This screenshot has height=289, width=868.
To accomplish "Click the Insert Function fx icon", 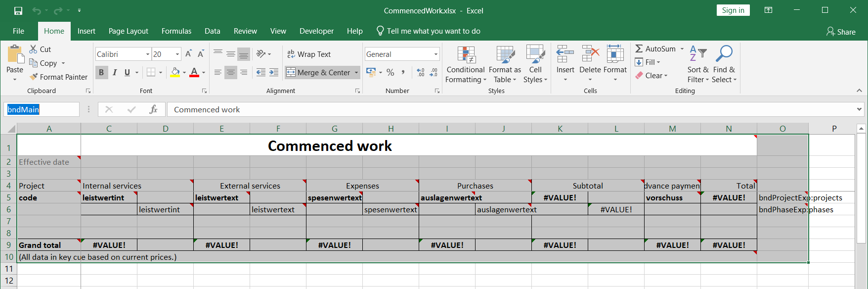I will coord(153,109).
